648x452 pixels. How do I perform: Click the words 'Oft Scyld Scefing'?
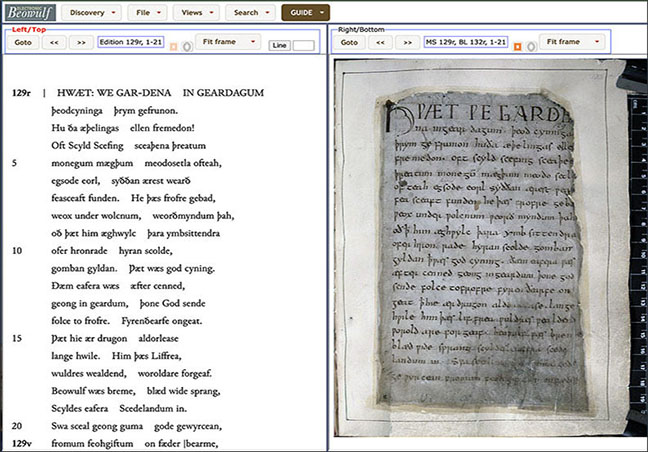click(x=87, y=146)
